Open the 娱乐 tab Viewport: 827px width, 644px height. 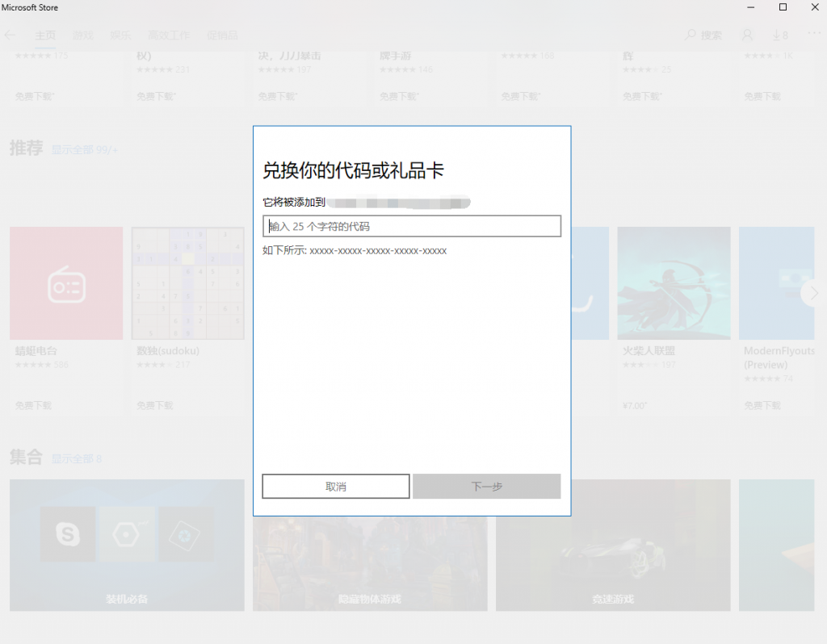pos(120,36)
